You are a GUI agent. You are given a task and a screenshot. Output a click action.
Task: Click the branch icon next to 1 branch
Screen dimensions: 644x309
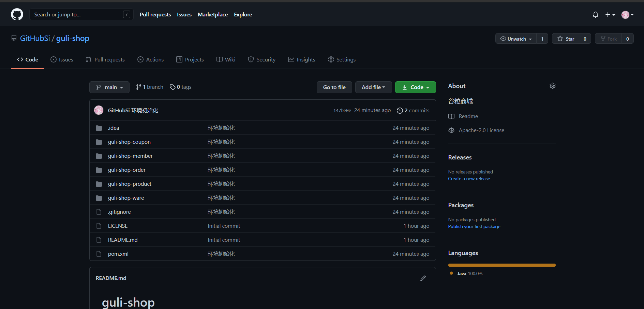[138, 87]
